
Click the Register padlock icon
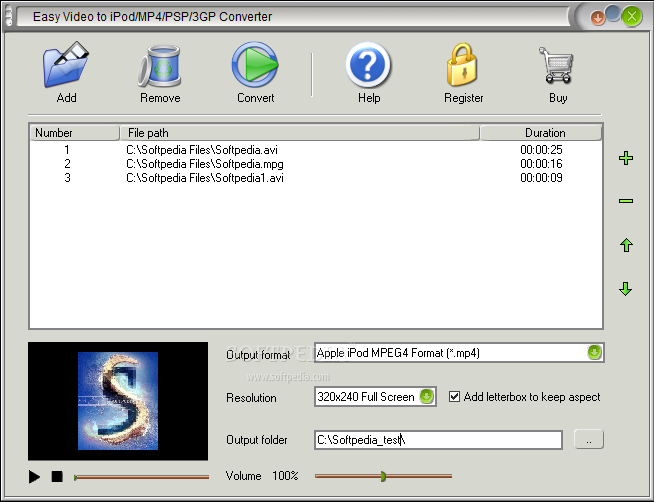pyautogui.click(x=462, y=65)
